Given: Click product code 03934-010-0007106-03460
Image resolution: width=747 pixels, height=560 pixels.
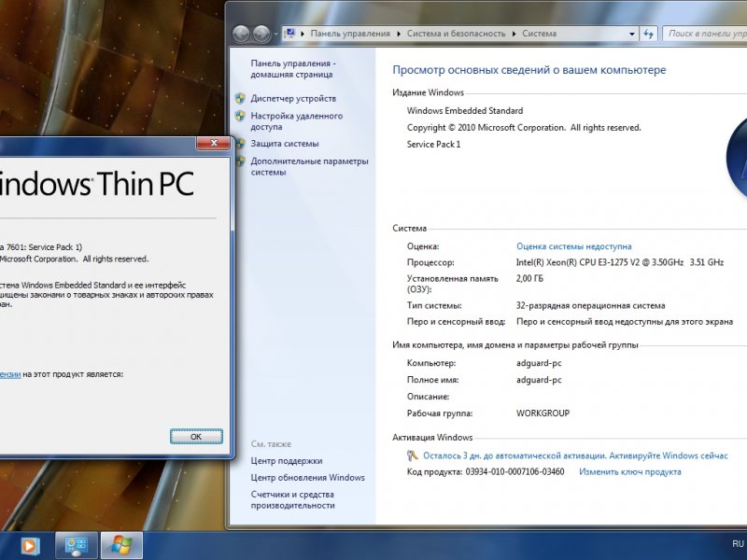Looking at the screenshot, I should [x=515, y=472].
